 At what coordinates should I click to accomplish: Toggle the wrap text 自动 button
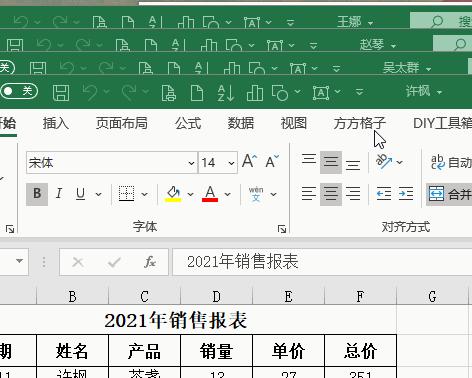click(451, 162)
